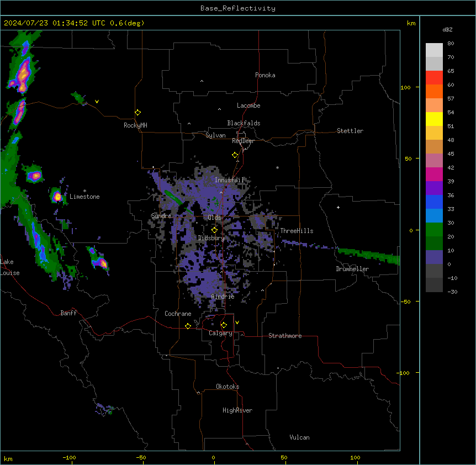Click the yellow diamond marker above Calgary

click(x=224, y=325)
